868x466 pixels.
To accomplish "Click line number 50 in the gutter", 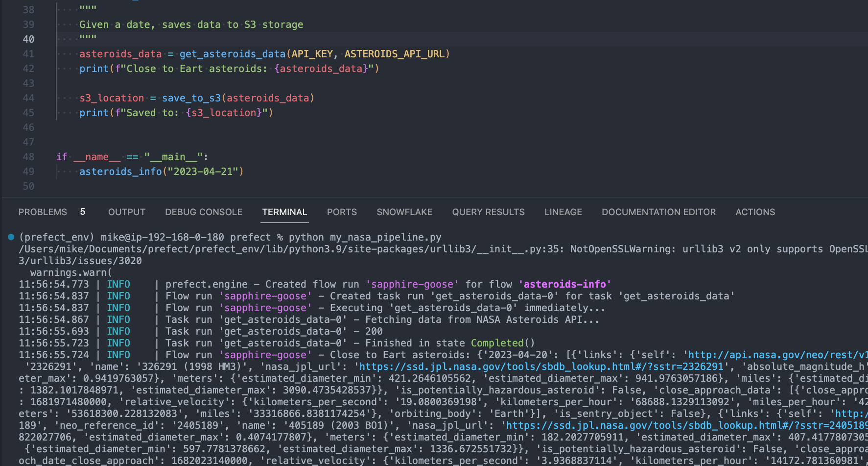I will (x=28, y=186).
